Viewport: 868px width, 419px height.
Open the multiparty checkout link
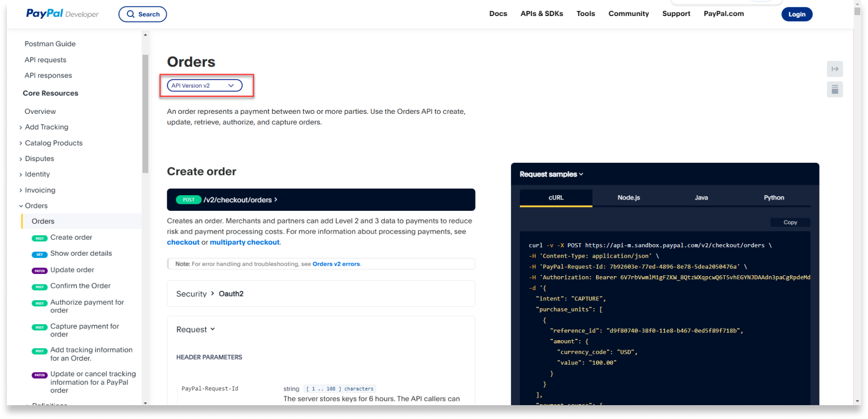coord(244,242)
